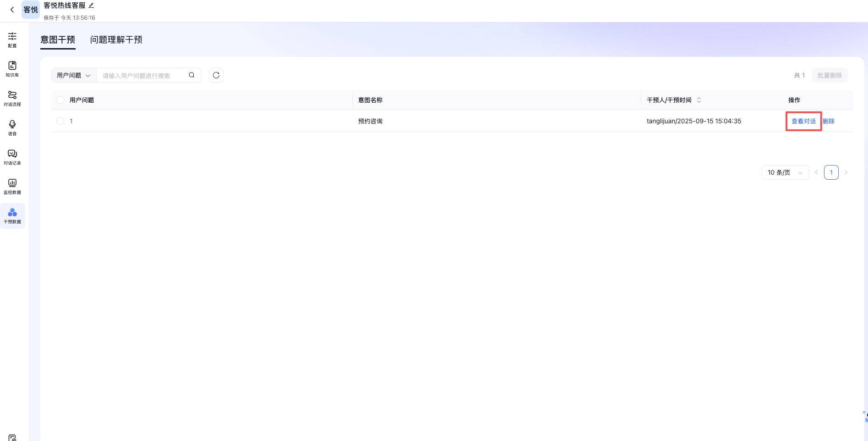
Task: Click the pencil edit icon by 客悦热线客服
Action: [x=91, y=6]
